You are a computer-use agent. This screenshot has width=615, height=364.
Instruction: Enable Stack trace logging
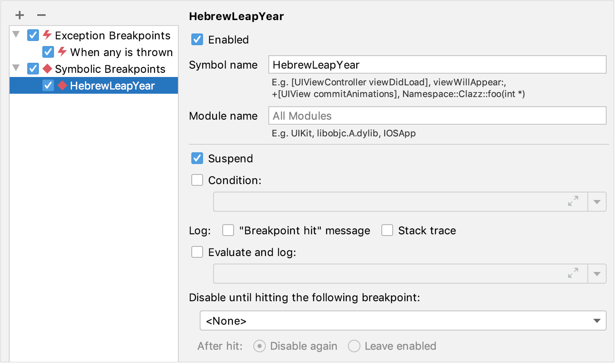click(387, 230)
